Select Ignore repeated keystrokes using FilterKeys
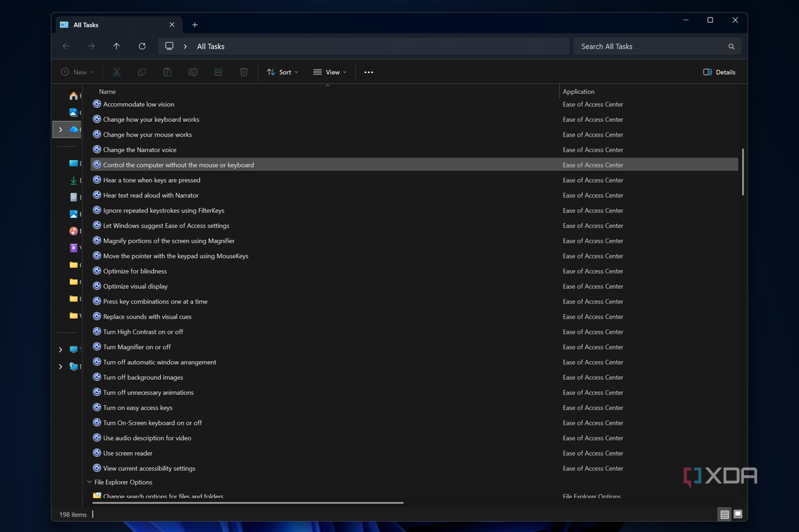799x532 pixels. click(164, 210)
